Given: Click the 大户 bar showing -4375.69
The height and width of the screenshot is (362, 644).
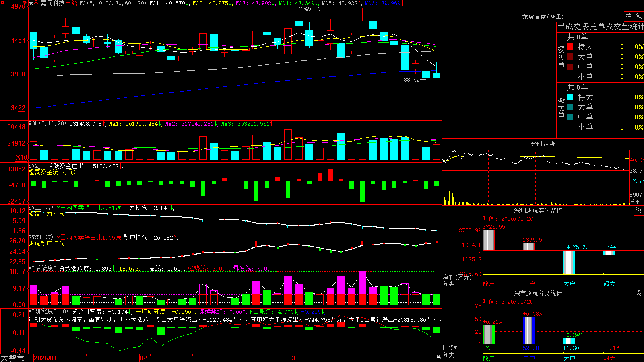Looking at the screenshot, I should point(569,262).
